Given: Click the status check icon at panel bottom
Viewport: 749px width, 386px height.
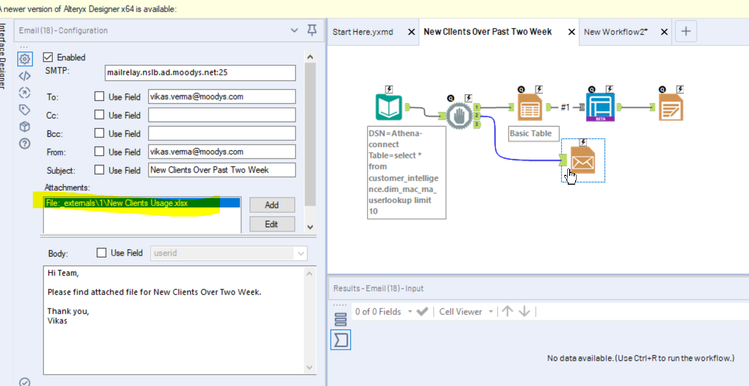Looking at the screenshot, I should point(25,382).
